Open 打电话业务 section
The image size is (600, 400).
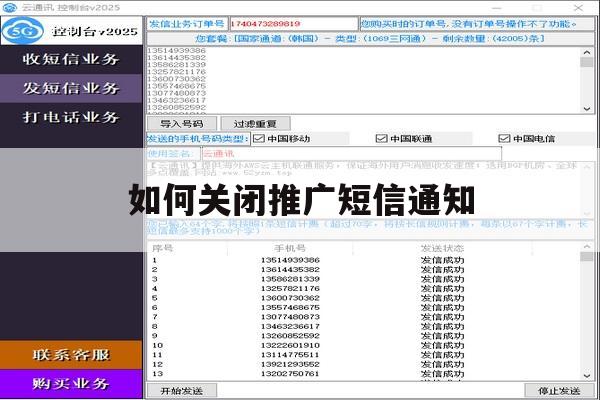71,117
